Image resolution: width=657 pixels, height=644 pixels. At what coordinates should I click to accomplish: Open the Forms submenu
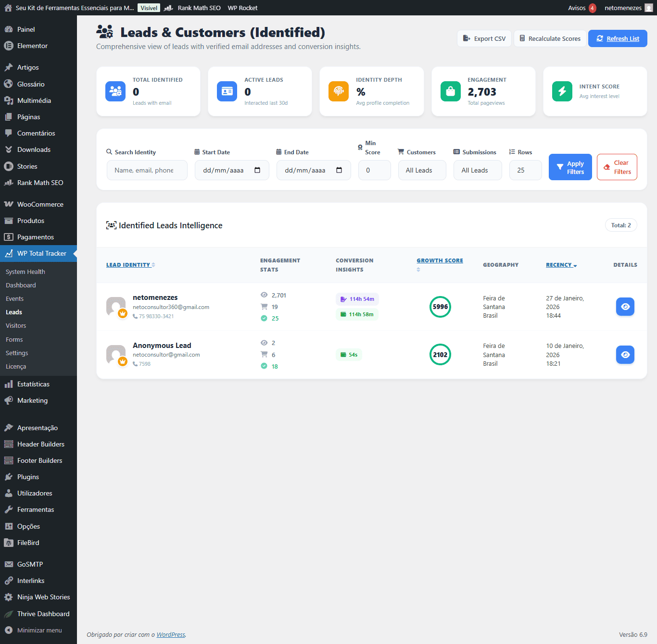14,339
